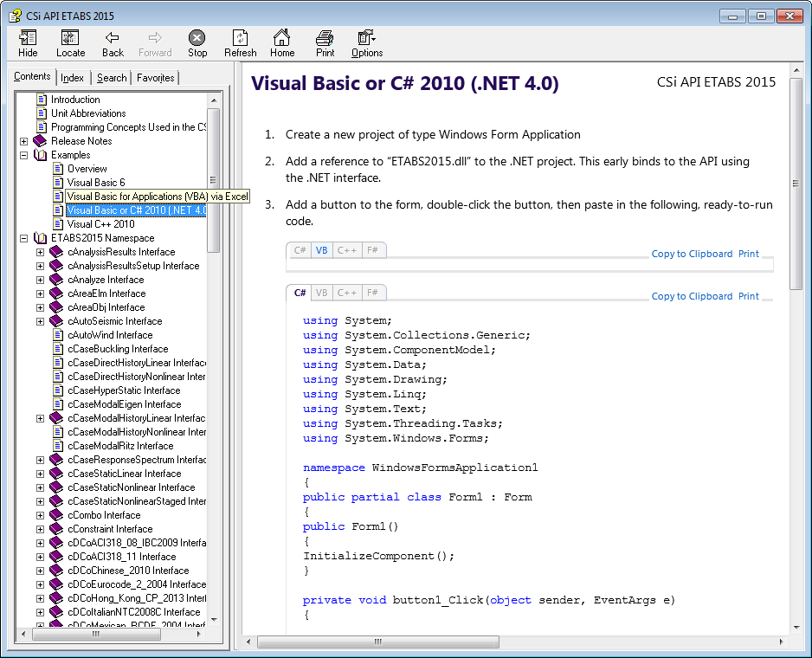Click the Locate toolbar icon
Viewport: 812px width, 658px height.
pyautogui.click(x=71, y=43)
